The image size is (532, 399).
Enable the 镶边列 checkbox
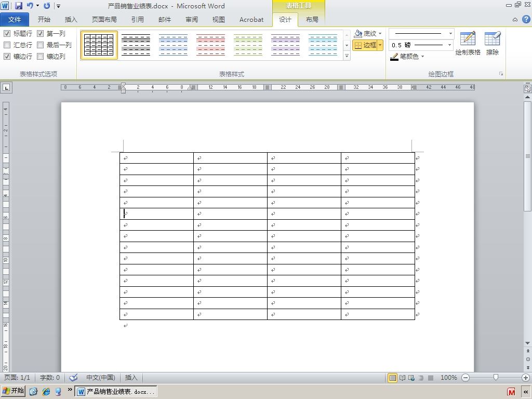coord(41,56)
